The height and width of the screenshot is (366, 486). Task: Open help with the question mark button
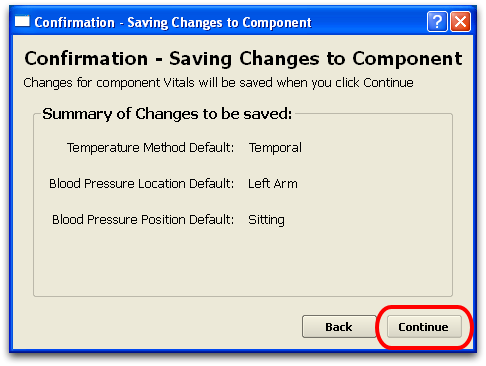(437, 22)
